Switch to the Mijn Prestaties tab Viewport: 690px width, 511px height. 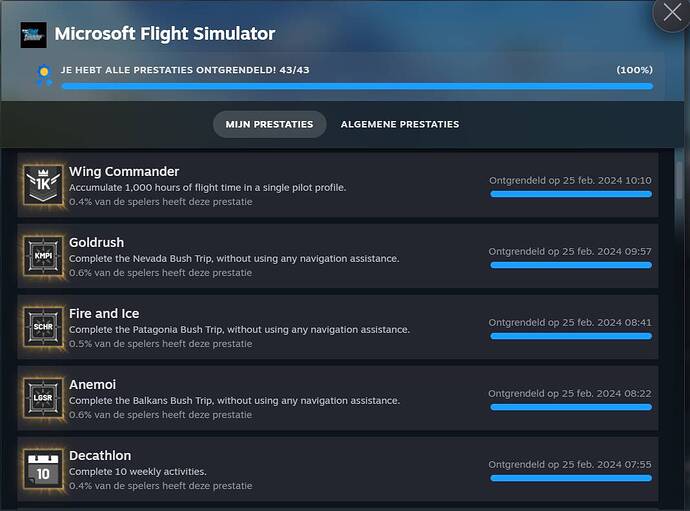[x=269, y=124]
